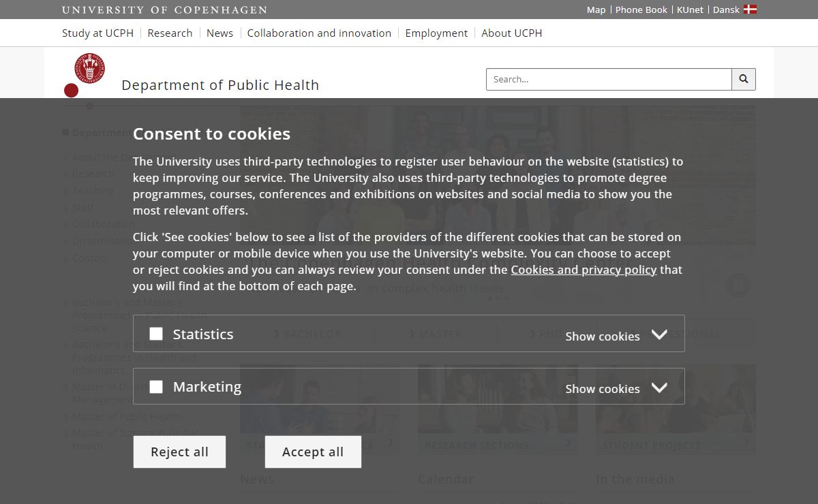Open the Research top menu item
Image resolution: width=818 pixels, height=504 pixels.
[170, 33]
